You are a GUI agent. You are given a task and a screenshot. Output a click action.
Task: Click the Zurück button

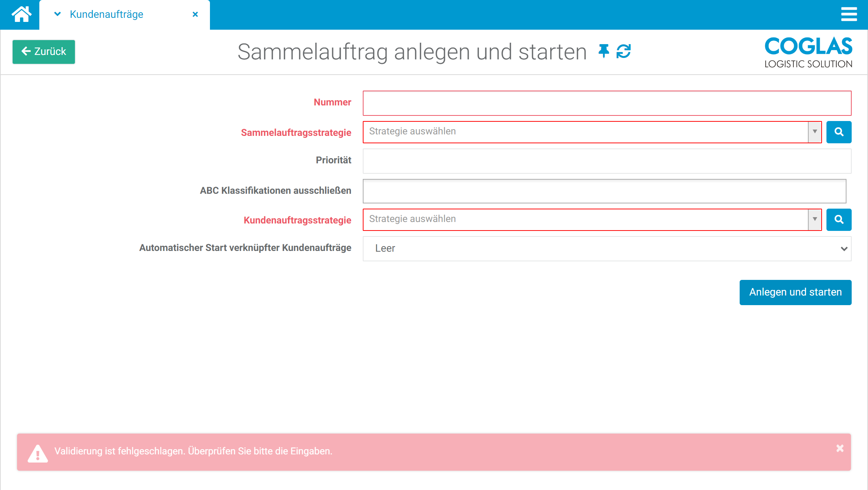tap(43, 52)
